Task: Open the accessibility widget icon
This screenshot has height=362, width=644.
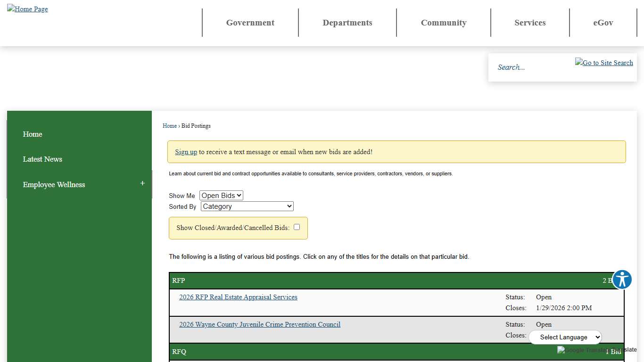Action: coord(622,280)
